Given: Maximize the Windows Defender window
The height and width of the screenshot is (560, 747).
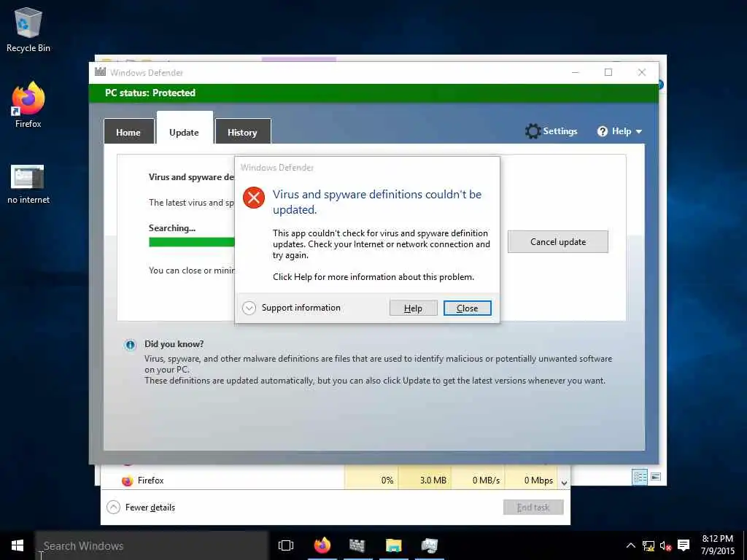Looking at the screenshot, I should coord(608,72).
